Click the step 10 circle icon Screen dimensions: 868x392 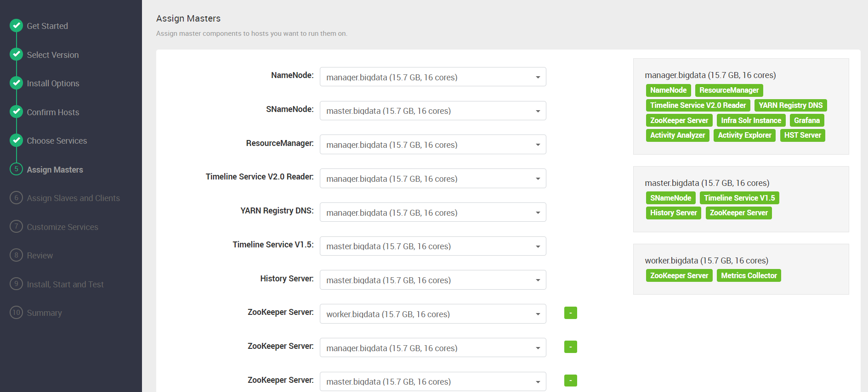17,313
